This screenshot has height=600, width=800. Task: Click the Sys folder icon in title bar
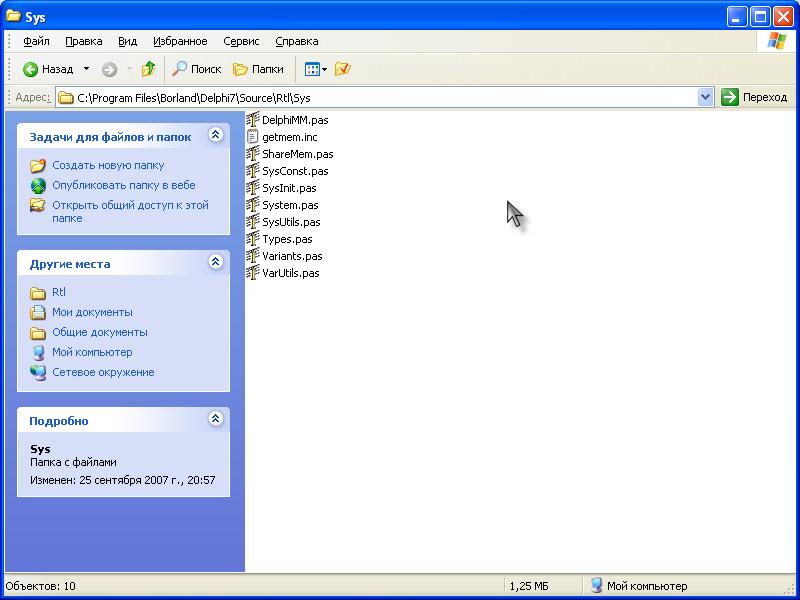tap(13, 16)
